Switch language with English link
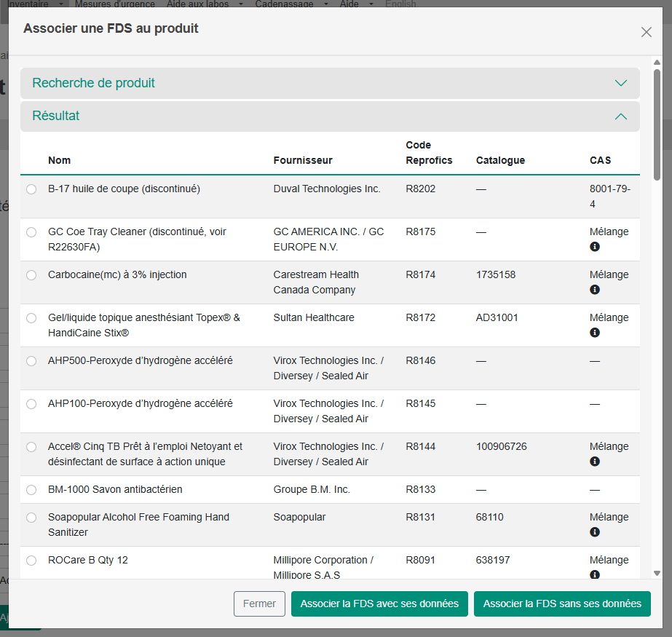The image size is (672, 637). 400,4
